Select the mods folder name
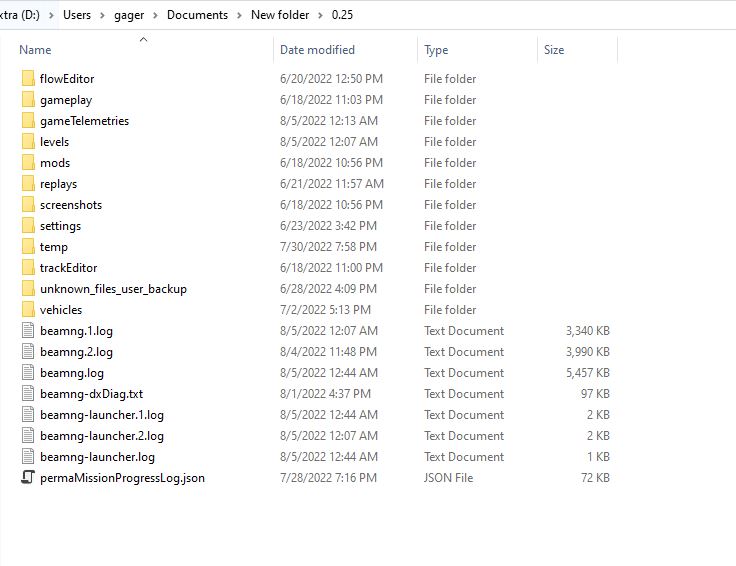 pos(55,163)
